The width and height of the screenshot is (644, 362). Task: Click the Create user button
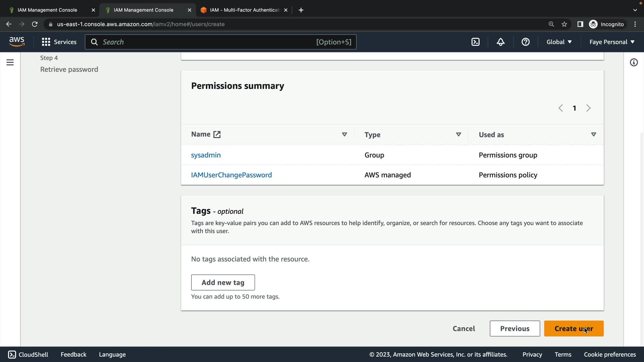tap(574, 328)
